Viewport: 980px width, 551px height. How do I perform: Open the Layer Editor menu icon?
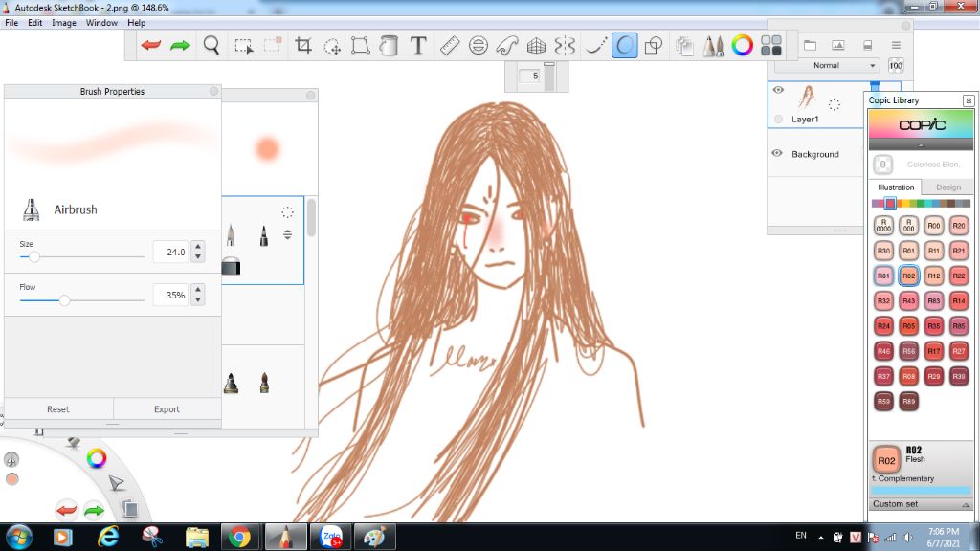point(896,45)
